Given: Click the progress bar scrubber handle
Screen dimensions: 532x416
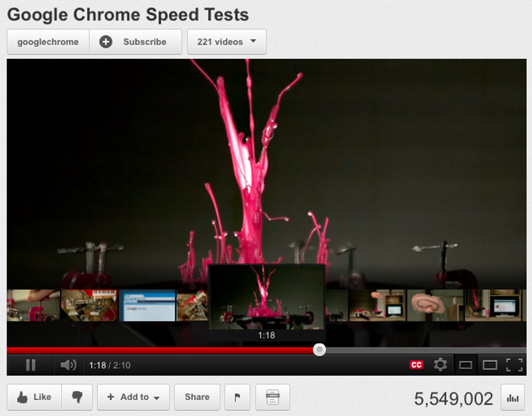Looking at the screenshot, I should click(x=319, y=350).
